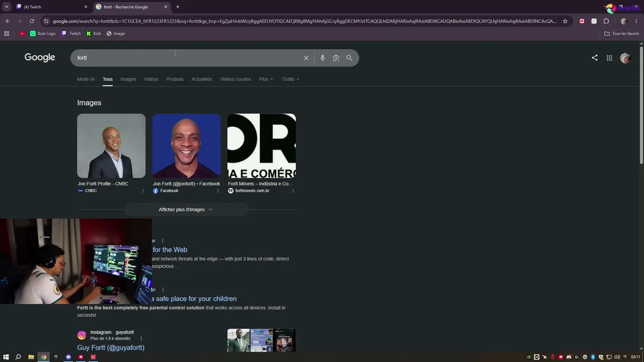Open the Chrome profile avatar in the toolbar

click(624, 21)
